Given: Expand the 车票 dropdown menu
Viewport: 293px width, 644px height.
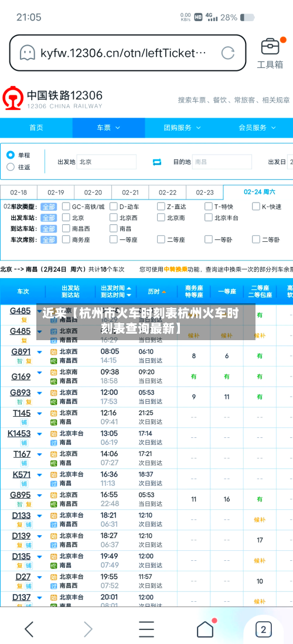Looking at the screenshot, I should click(108, 128).
